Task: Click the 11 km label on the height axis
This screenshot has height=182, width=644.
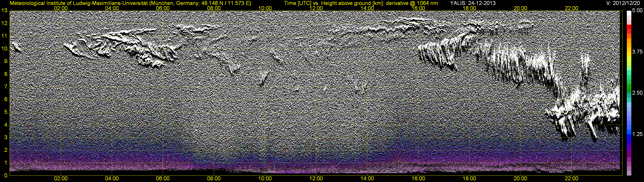Action: 5,36
